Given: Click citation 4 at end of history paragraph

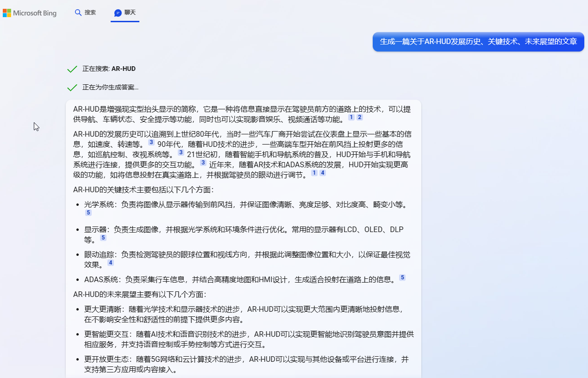Looking at the screenshot, I should tap(322, 172).
